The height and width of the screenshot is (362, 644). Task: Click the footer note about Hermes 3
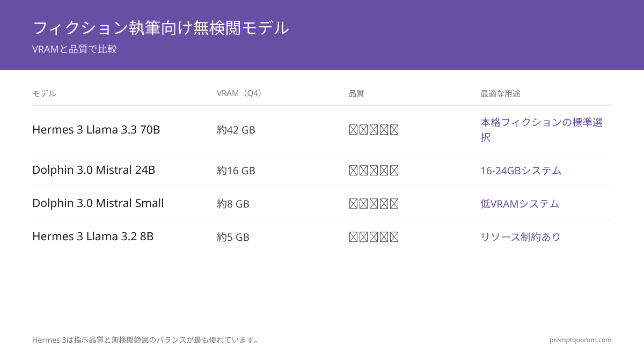[x=145, y=340]
